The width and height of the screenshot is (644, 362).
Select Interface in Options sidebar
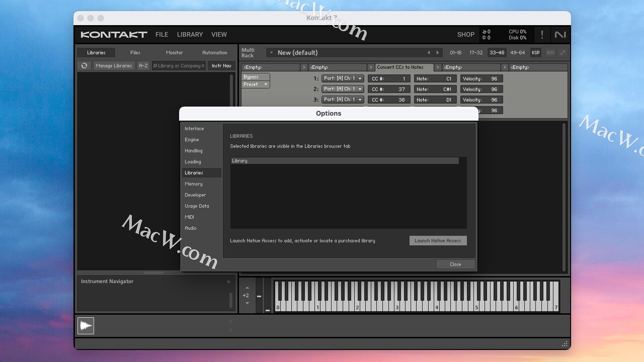[194, 128]
